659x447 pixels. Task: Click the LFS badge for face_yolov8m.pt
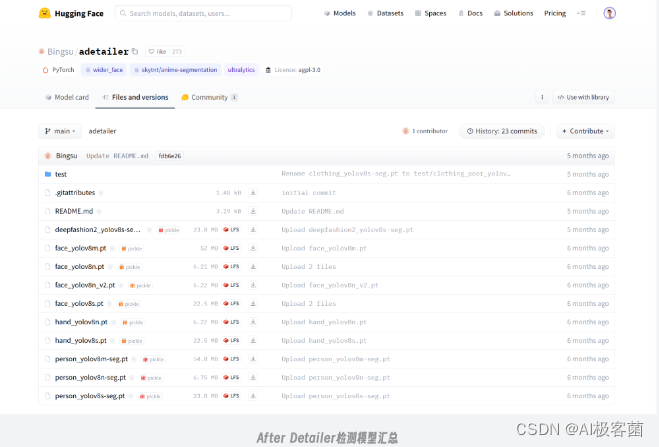pyautogui.click(x=231, y=248)
